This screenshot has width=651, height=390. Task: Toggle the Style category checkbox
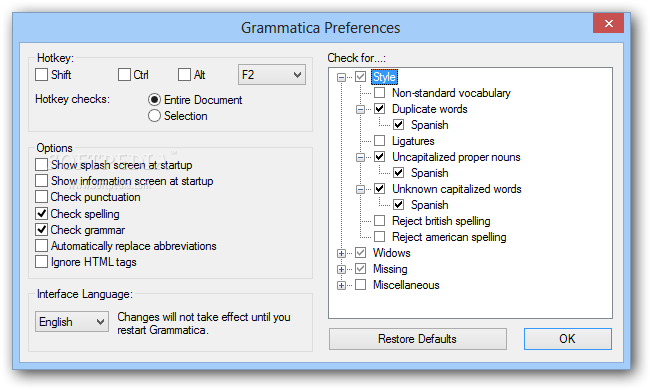pyautogui.click(x=360, y=77)
